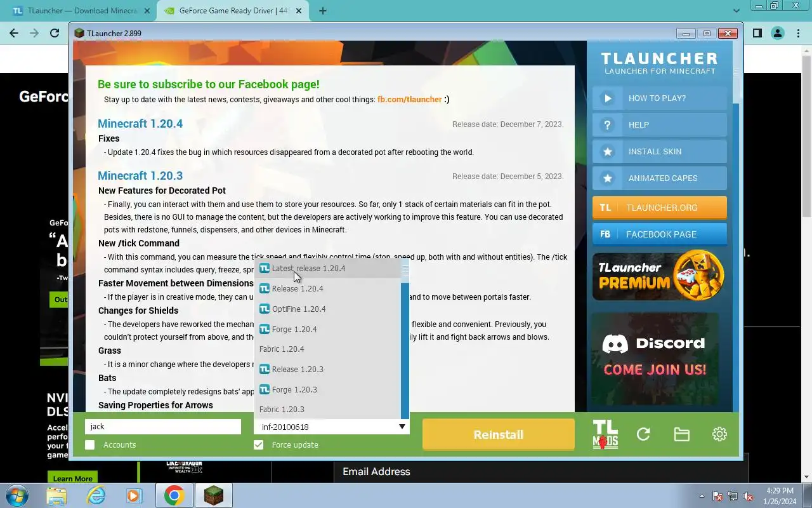This screenshot has height=508, width=812.
Task: Open TL Mods icon in bottom bar
Action: [605, 434]
